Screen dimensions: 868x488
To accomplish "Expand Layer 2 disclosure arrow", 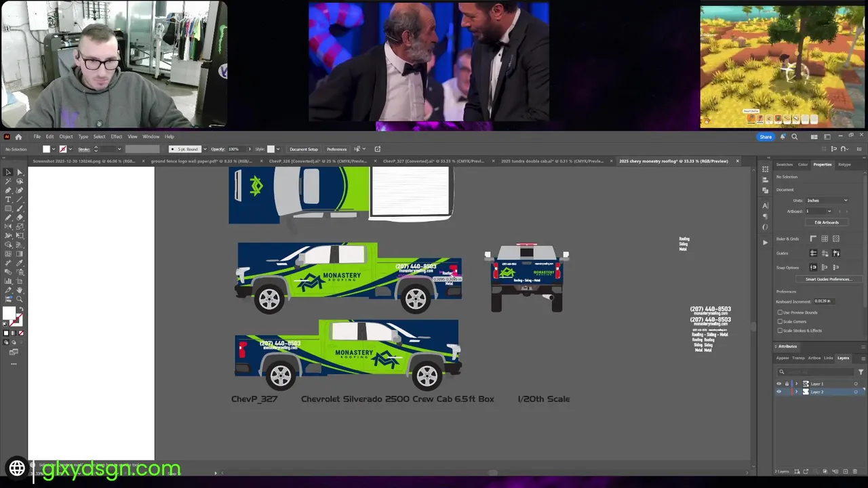I will 797,392.
